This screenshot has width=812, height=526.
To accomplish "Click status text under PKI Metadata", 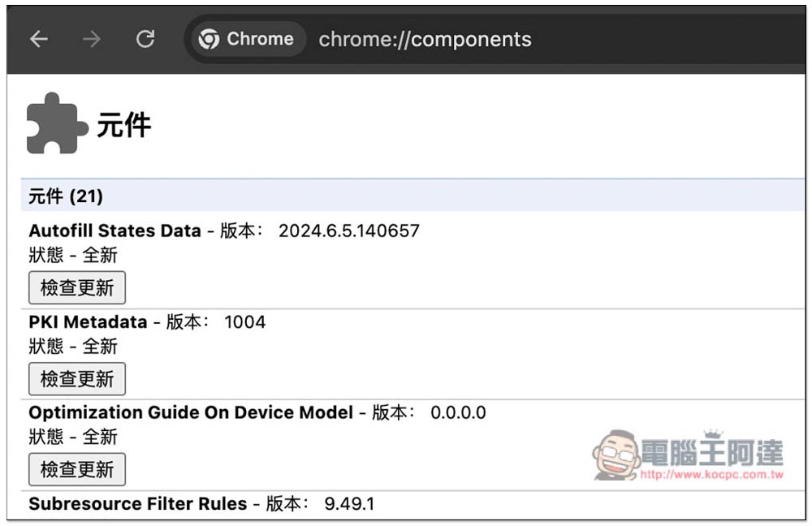I will coord(73,347).
